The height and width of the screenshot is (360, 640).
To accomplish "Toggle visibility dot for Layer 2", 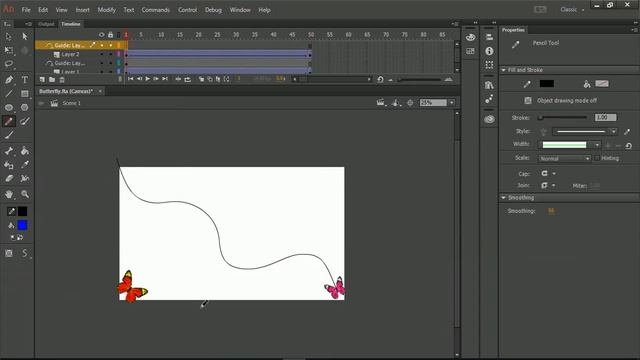I will [x=102, y=54].
